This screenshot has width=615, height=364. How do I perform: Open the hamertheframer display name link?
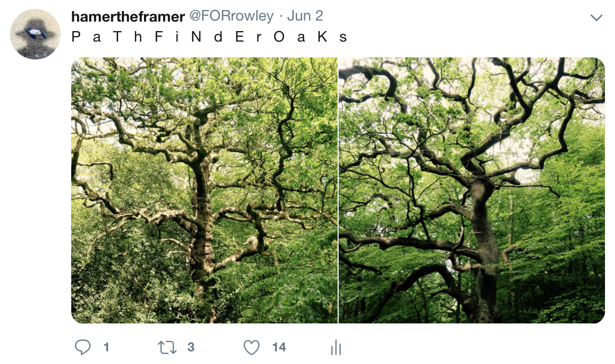pyautogui.click(x=128, y=16)
